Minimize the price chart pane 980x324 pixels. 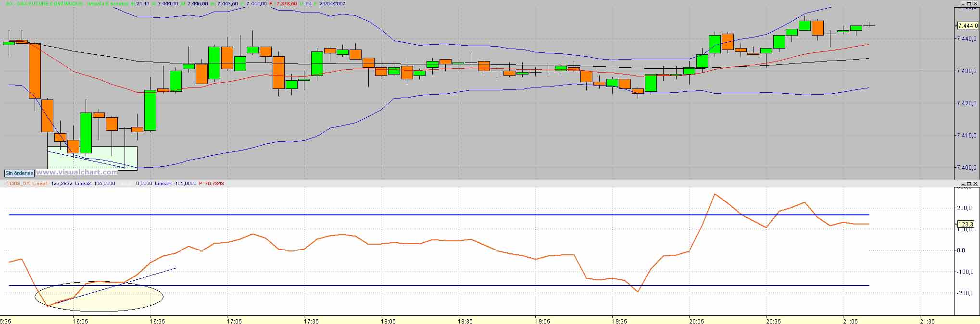click(963, 4)
